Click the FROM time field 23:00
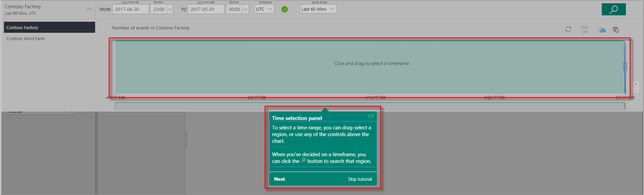The image size is (644, 195). 158,9
